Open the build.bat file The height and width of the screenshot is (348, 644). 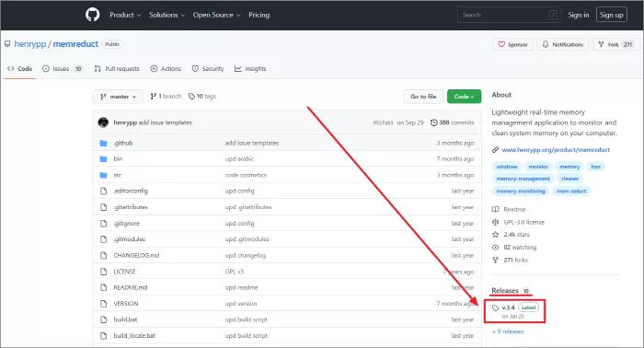point(126,319)
